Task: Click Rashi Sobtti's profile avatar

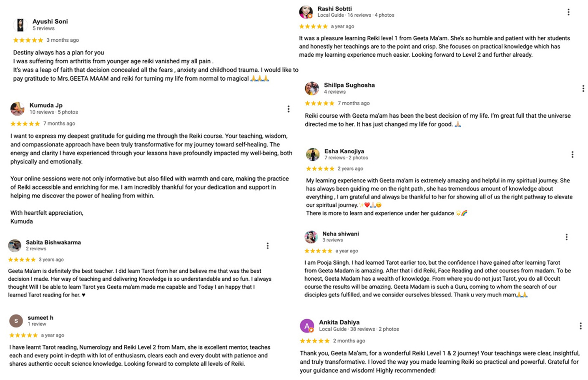Action: [306, 12]
